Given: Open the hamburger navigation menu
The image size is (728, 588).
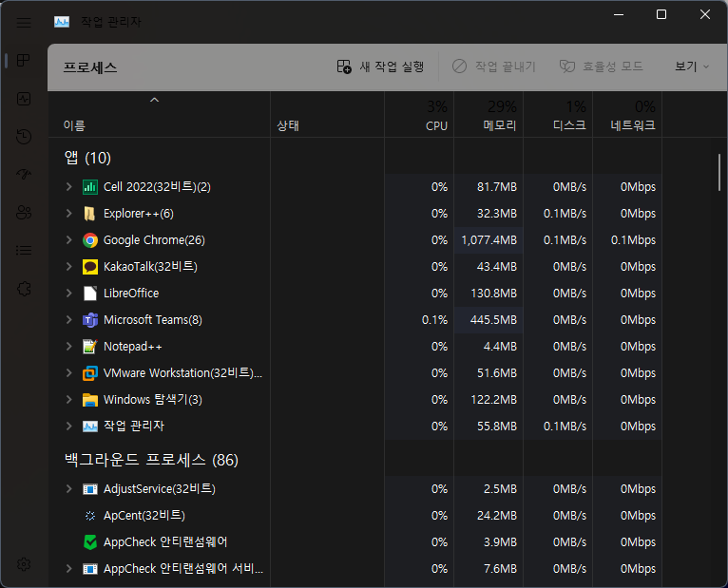Looking at the screenshot, I should pyautogui.click(x=24, y=22).
